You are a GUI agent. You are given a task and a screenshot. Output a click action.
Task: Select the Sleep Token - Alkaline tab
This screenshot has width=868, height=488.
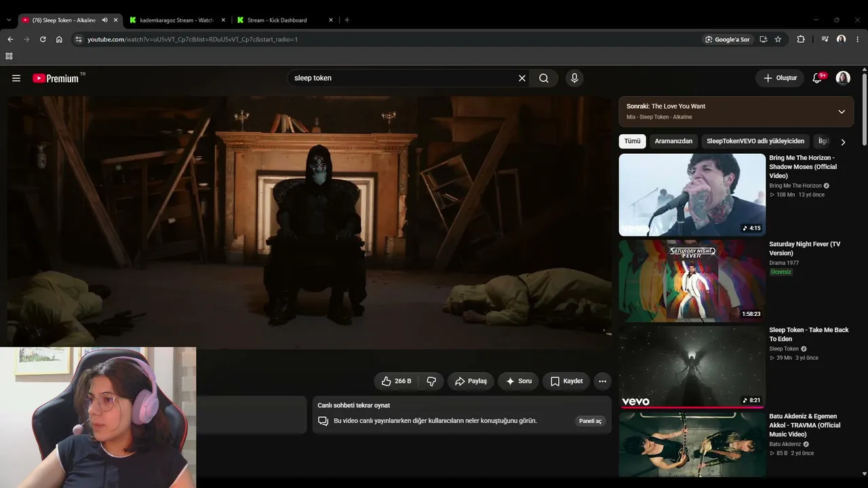click(x=62, y=20)
